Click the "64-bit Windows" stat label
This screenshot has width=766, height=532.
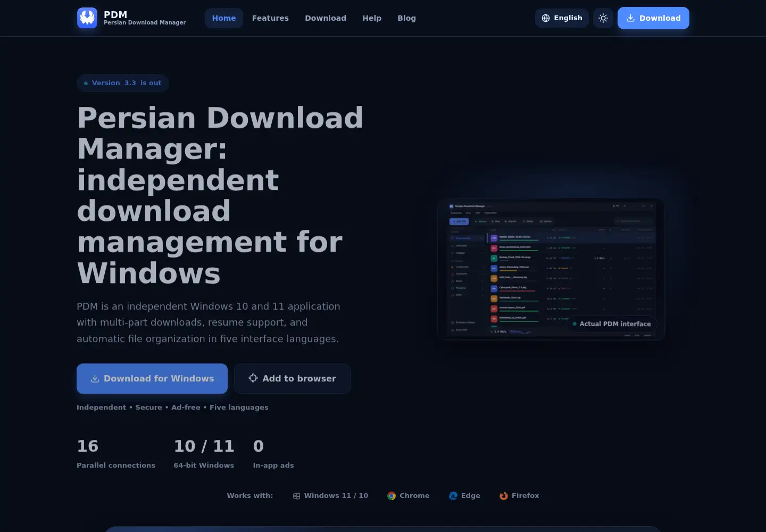(x=204, y=465)
